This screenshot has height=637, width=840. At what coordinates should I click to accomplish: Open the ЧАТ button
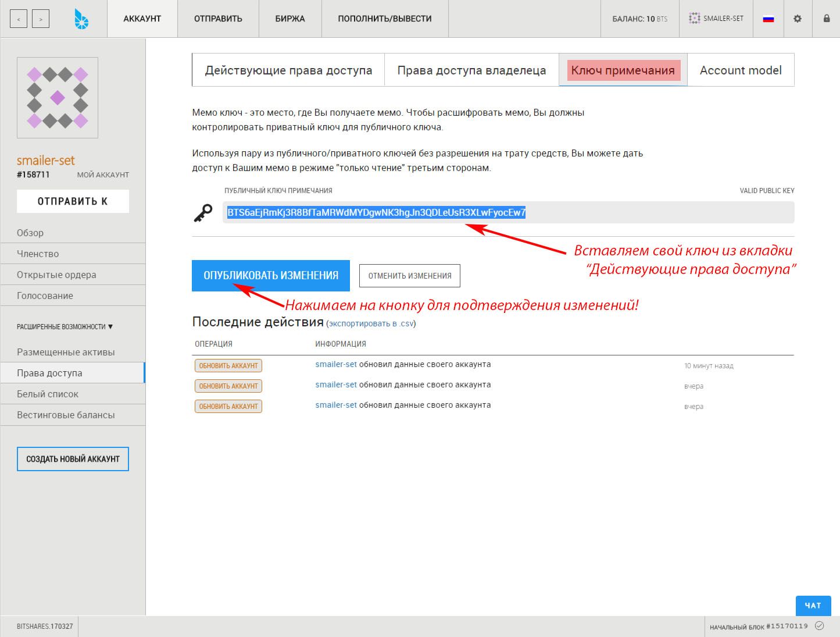coord(813,606)
